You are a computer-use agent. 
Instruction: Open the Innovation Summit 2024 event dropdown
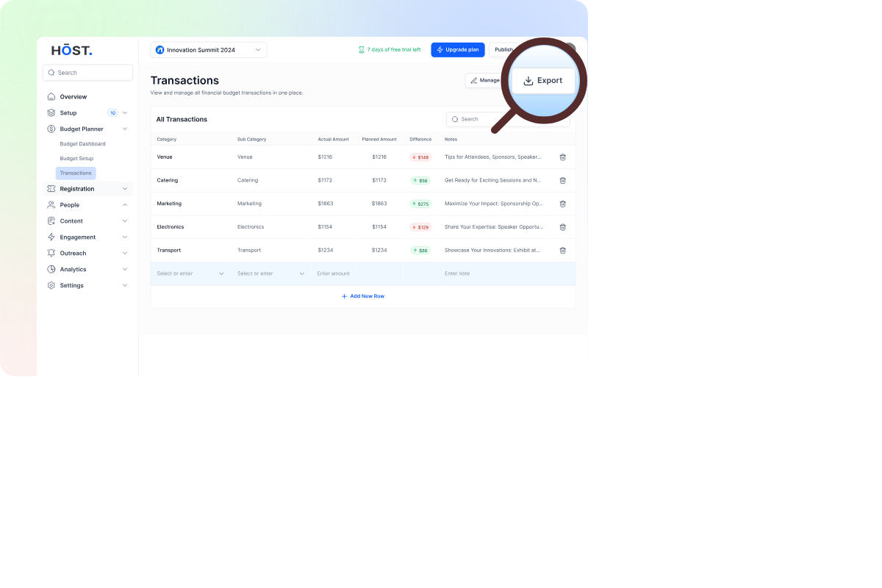click(209, 50)
